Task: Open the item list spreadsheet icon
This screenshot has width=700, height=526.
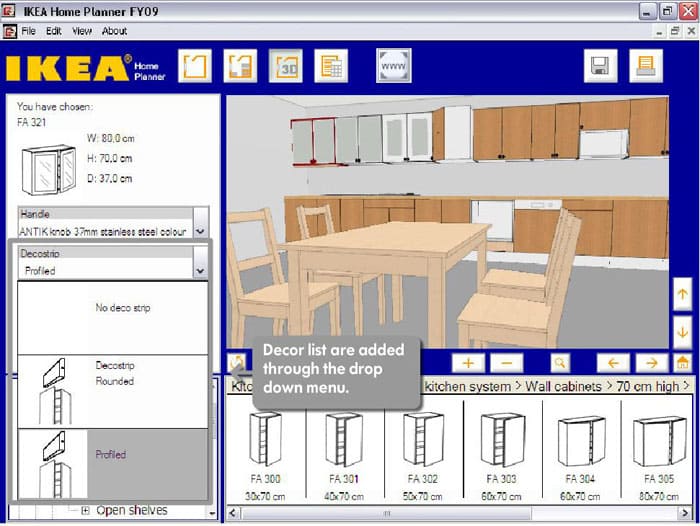Action: 330,66
